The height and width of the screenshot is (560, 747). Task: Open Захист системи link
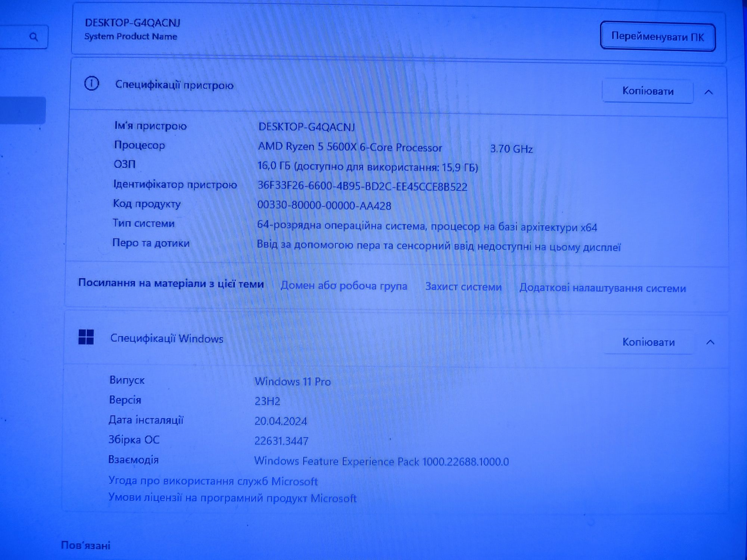(x=463, y=287)
